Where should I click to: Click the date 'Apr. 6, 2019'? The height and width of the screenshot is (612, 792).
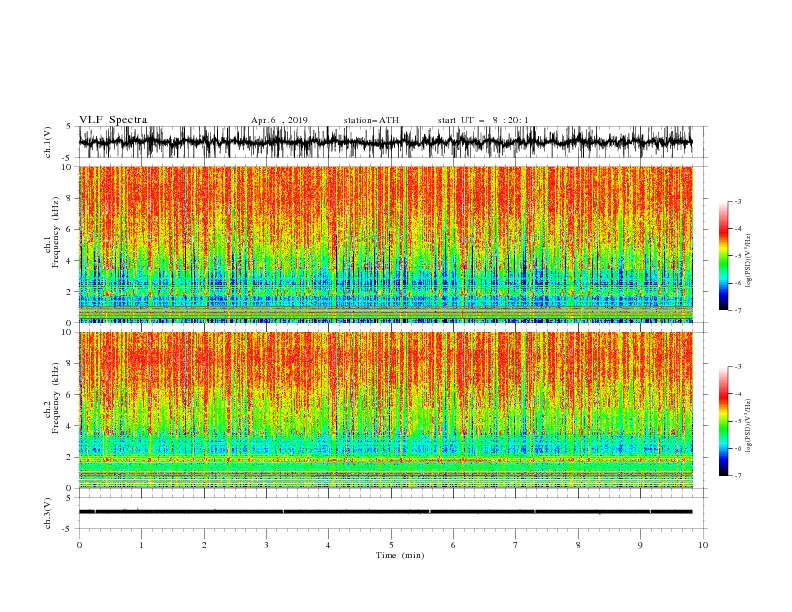point(279,120)
